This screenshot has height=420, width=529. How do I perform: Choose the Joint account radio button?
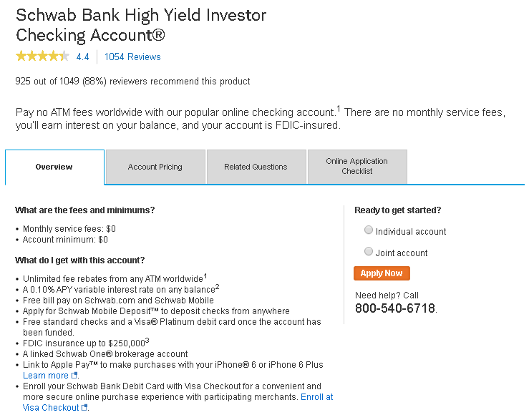(x=369, y=252)
